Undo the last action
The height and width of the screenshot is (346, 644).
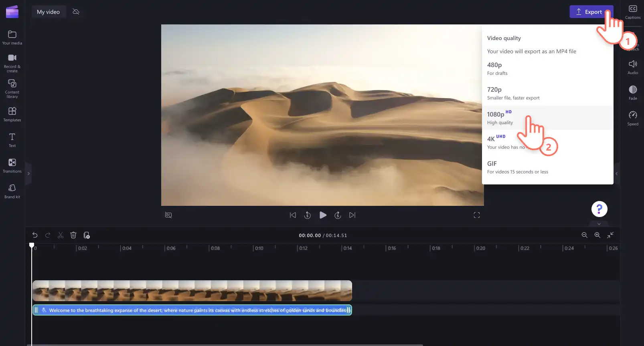(x=35, y=235)
